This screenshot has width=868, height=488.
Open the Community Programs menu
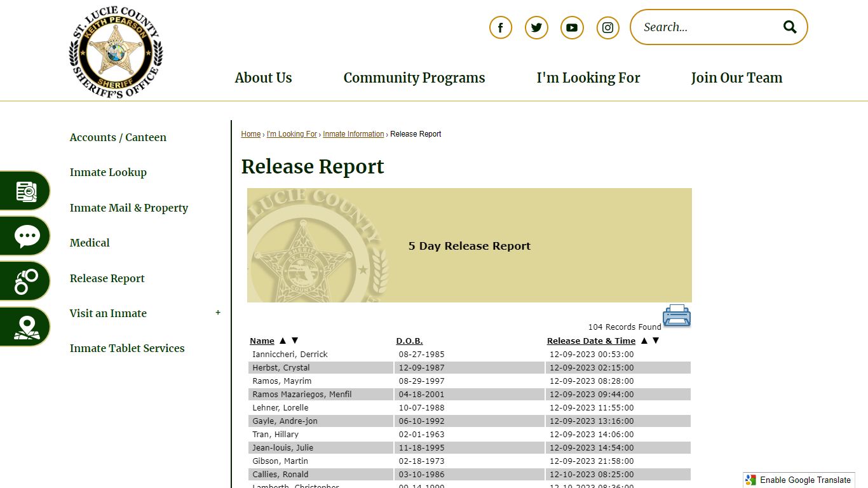[x=414, y=78]
